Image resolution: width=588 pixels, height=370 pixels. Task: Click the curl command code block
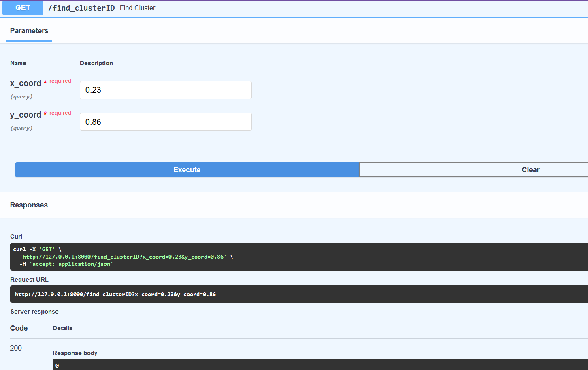(299, 257)
